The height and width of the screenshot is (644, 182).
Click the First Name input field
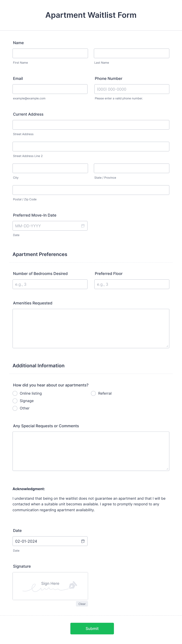50,53
